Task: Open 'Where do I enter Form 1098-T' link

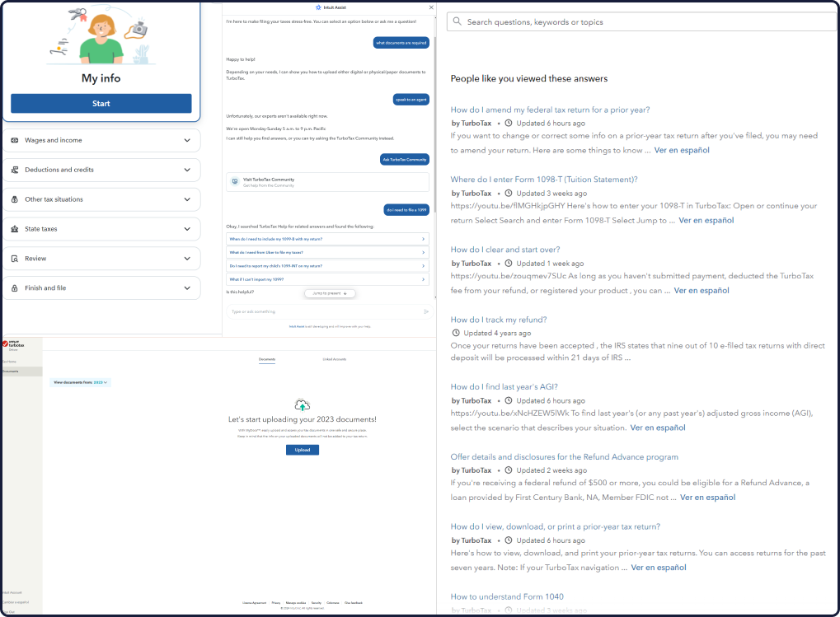Action: (x=544, y=180)
